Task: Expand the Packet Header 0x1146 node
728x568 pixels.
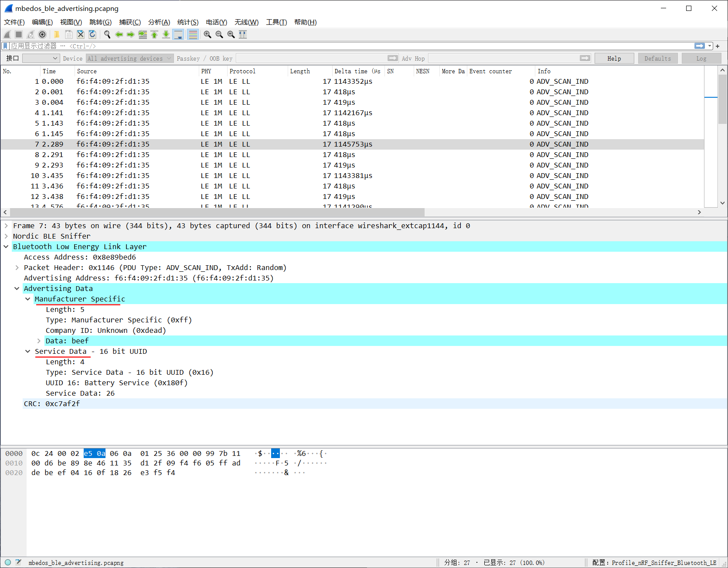Action: (x=17, y=267)
